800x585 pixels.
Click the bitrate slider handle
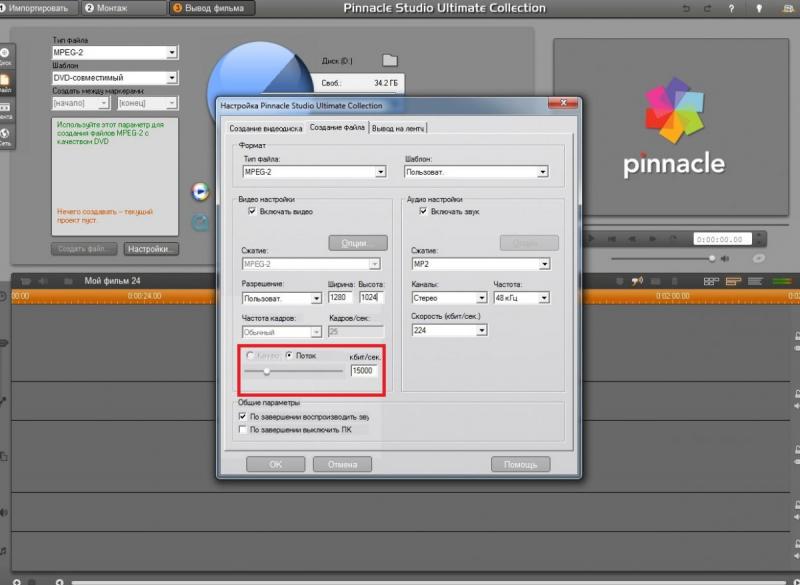266,371
